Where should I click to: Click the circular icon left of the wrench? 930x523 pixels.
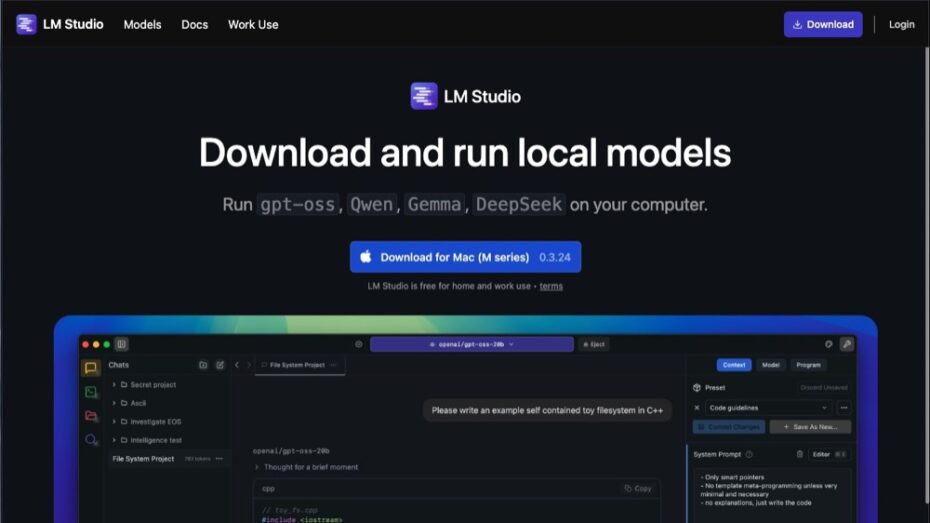click(x=829, y=344)
